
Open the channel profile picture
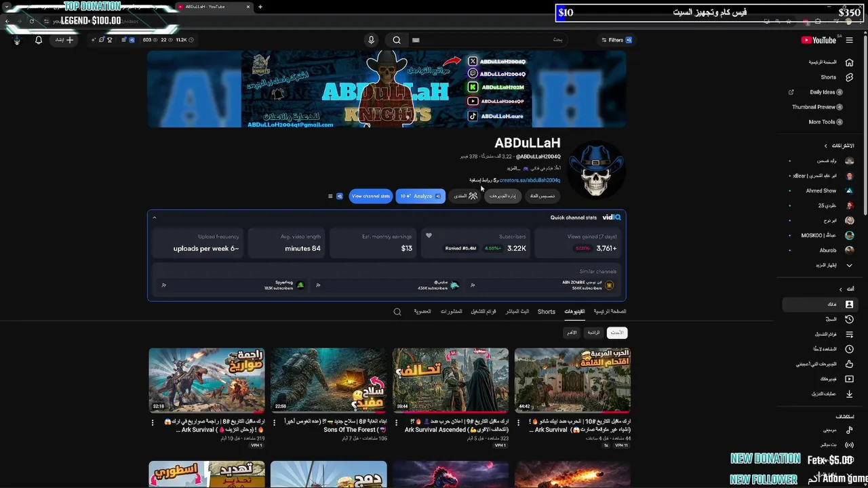(x=595, y=169)
